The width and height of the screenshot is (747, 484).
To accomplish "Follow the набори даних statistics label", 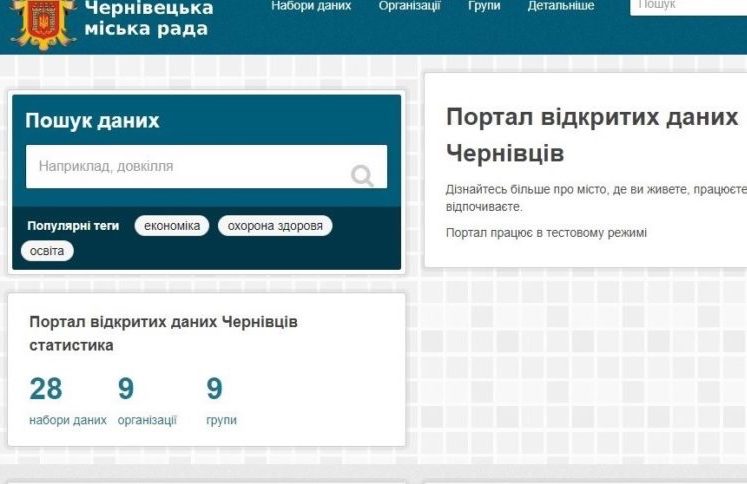I will pyautogui.click(x=68, y=420).
